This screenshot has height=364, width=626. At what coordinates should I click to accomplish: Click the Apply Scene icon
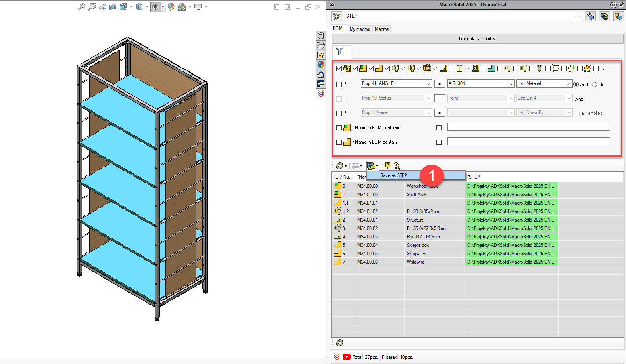click(x=182, y=7)
